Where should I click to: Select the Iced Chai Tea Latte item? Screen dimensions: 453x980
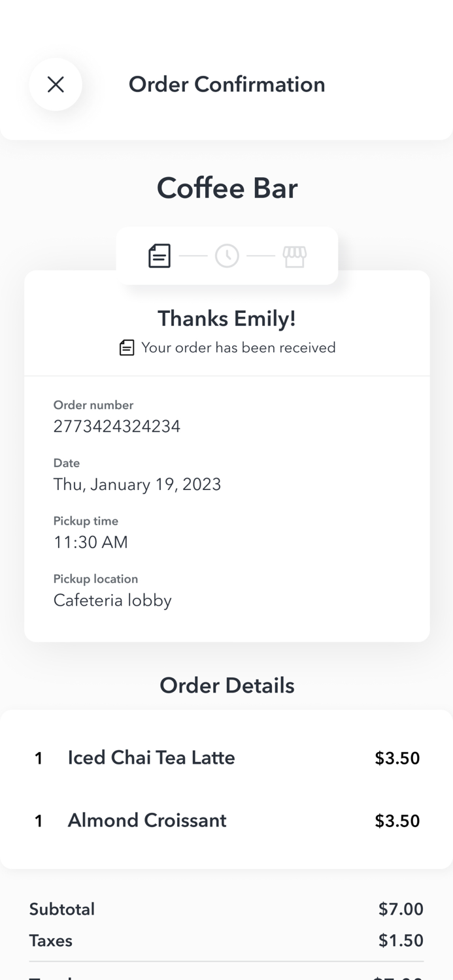[151, 757]
